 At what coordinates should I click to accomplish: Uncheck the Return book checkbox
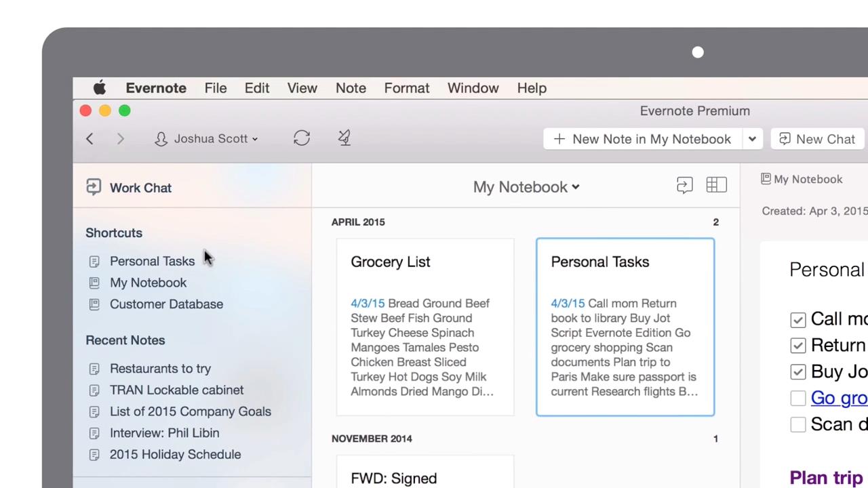(x=798, y=346)
